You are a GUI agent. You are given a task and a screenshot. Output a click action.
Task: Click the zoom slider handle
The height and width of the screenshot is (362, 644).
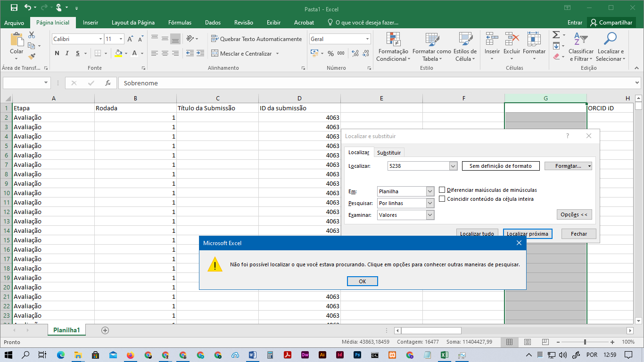click(x=585, y=342)
